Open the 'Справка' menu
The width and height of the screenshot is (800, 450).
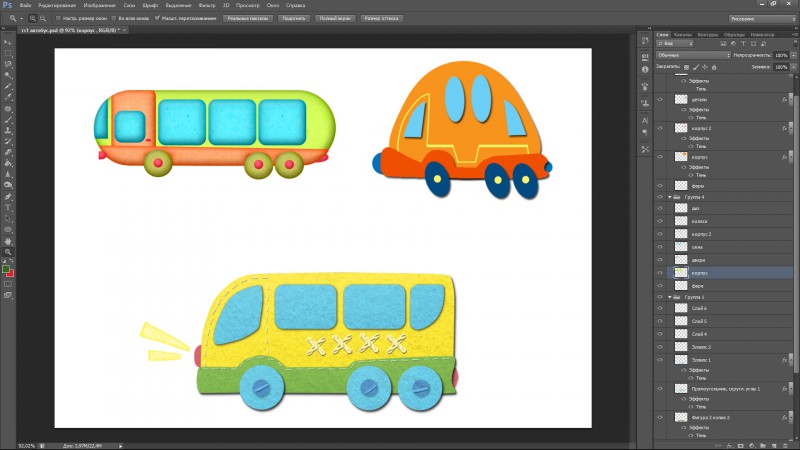[x=295, y=5]
